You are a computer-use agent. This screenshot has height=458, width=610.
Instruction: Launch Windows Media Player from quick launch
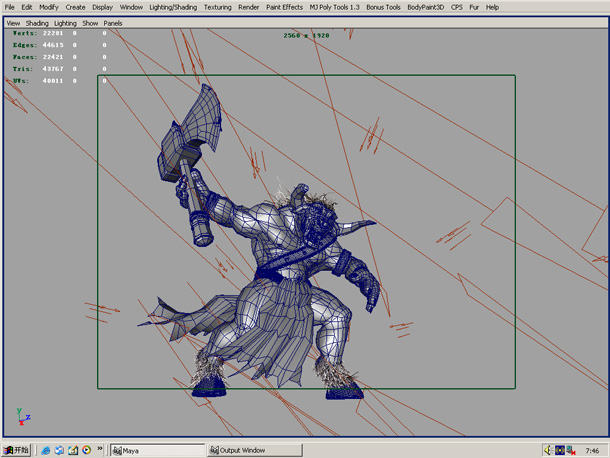[86, 450]
